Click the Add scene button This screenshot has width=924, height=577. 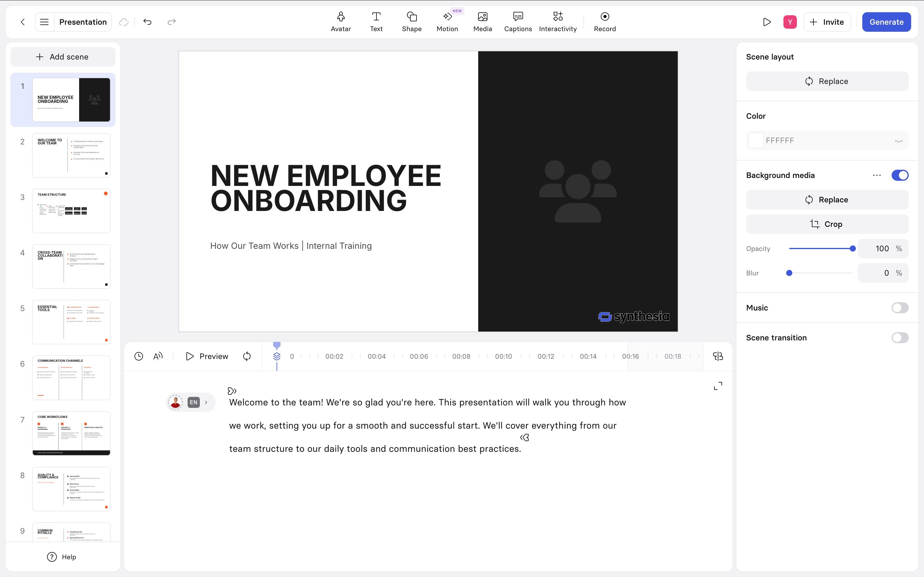point(63,56)
